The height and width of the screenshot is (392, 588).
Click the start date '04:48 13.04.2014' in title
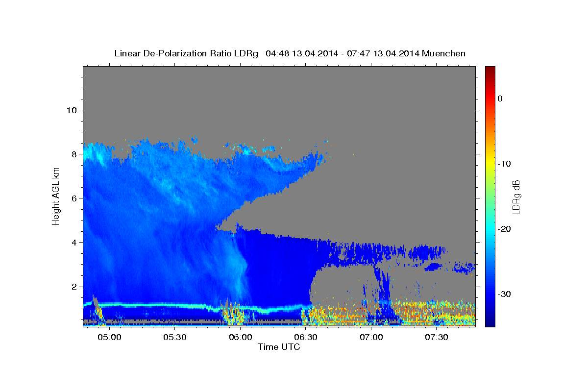pos(302,53)
